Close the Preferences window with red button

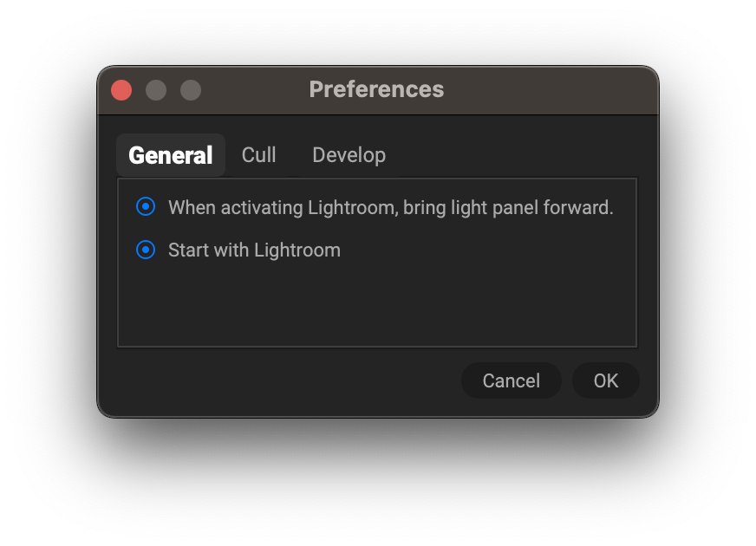tap(121, 90)
